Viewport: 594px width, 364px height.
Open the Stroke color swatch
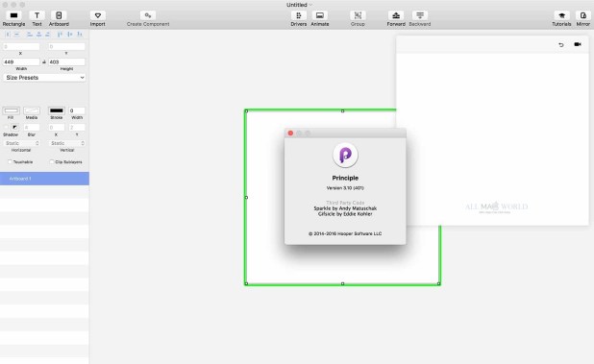pos(57,110)
